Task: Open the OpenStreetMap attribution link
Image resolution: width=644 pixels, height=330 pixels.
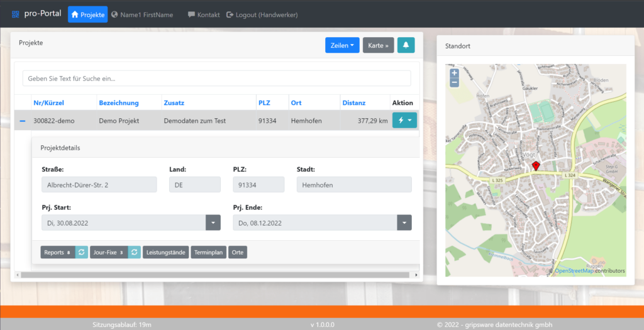Action: coord(574,271)
